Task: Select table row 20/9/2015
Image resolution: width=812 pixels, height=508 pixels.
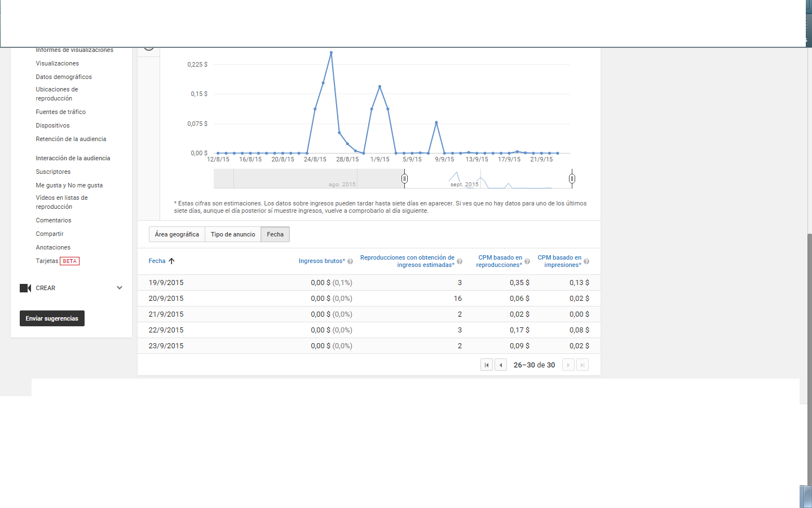Action: click(369, 299)
